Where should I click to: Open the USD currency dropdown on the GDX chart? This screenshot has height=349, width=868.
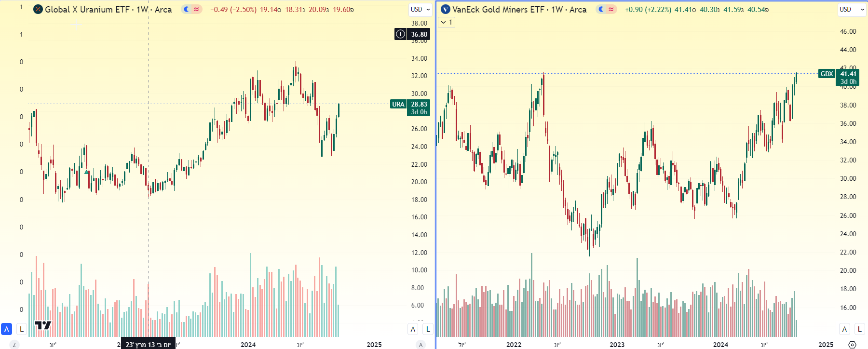pos(851,10)
